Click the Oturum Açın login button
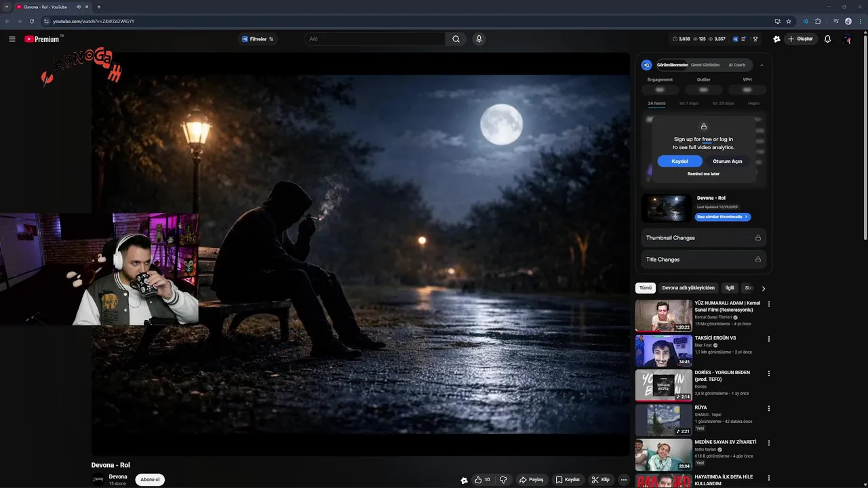This screenshot has width=868, height=488. 727,161
